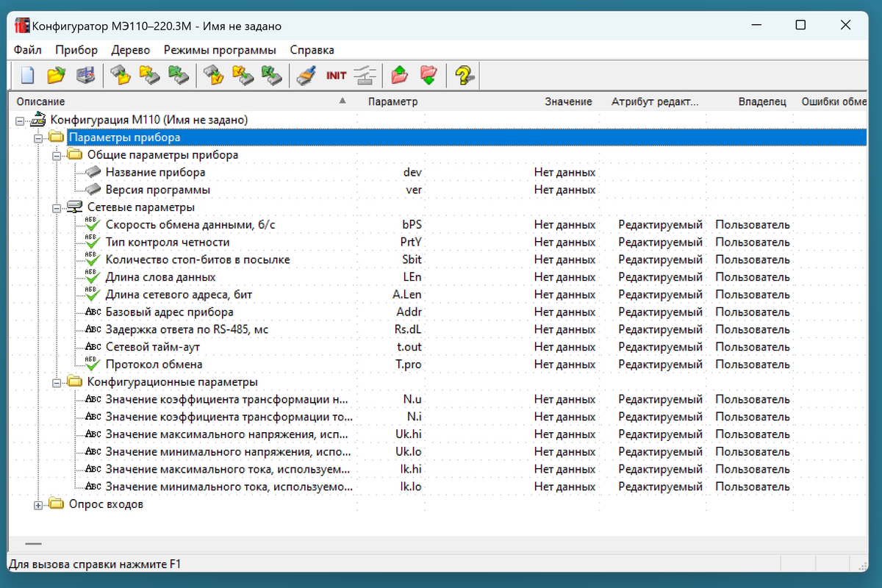
Task: Collapse the Конфигурация М110 root node
Action: 20,121
